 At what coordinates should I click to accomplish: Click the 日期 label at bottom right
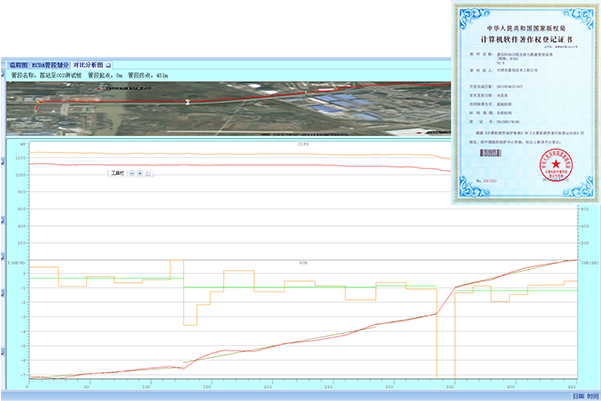click(x=577, y=395)
